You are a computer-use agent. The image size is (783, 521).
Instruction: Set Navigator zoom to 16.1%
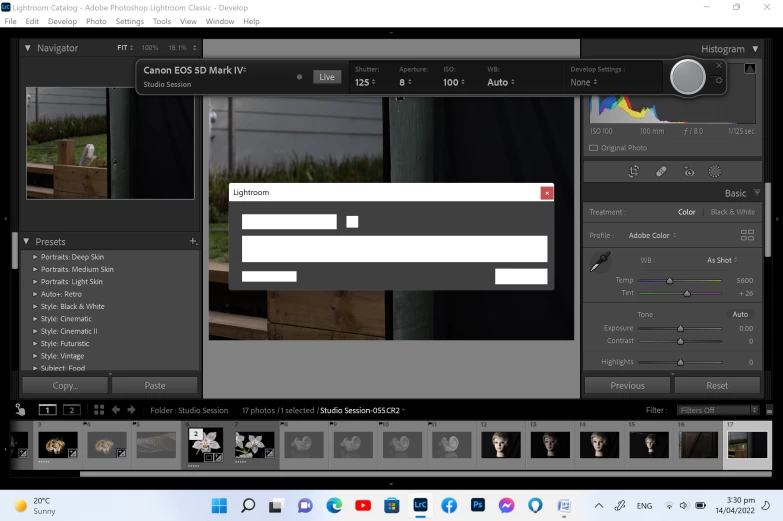click(178, 48)
